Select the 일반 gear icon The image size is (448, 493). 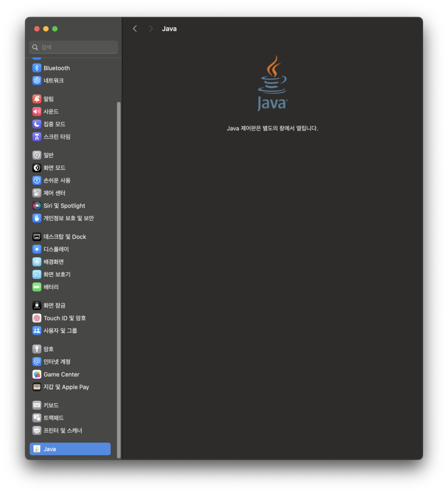coord(37,155)
